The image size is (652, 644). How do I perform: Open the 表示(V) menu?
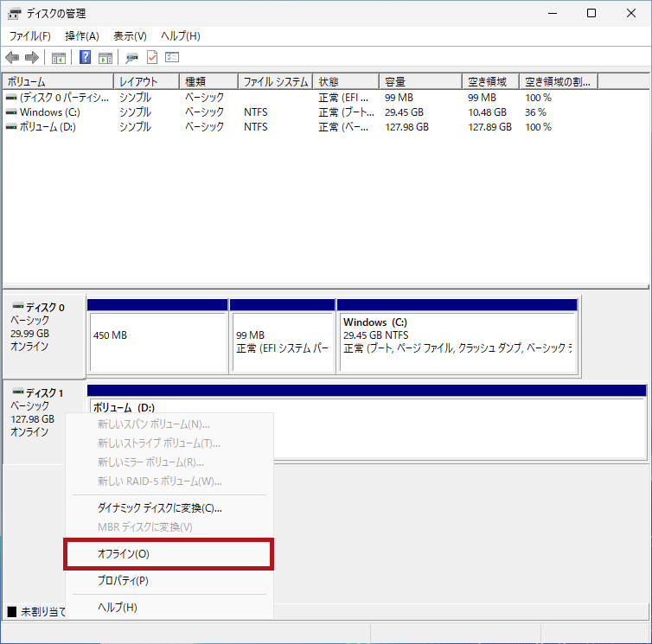point(130,36)
